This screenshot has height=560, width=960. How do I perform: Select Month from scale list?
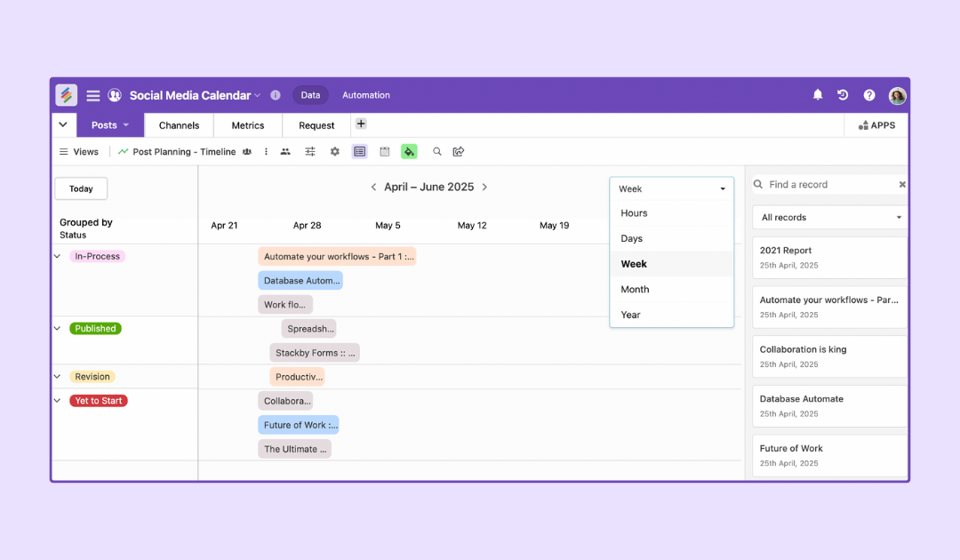(x=672, y=290)
